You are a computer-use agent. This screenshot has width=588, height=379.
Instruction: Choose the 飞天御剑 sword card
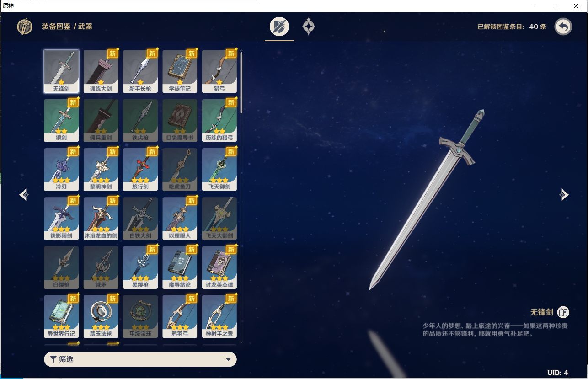coord(219,169)
